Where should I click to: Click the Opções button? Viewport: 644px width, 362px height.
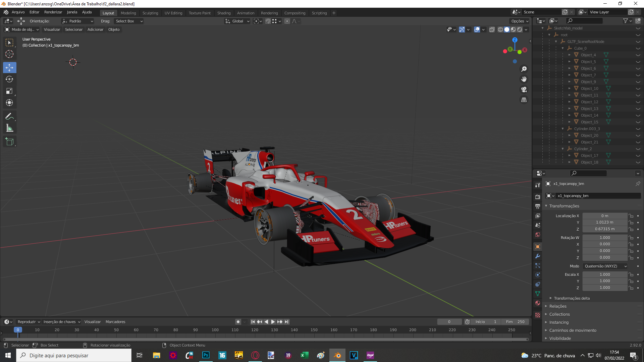(x=520, y=21)
